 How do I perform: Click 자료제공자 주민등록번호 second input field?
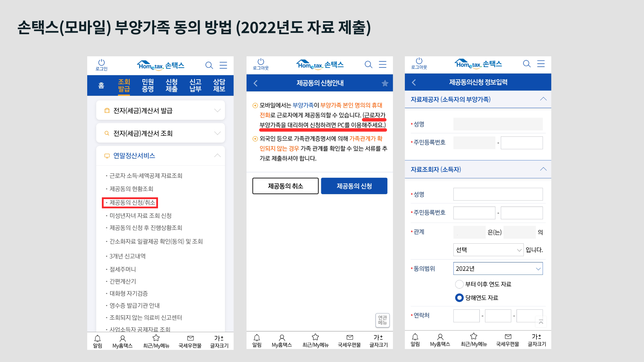click(x=522, y=143)
